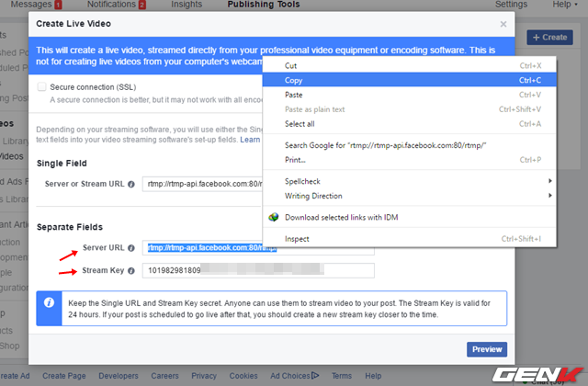This screenshot has width=588, height=386.
Task: Click the Preview button
Action: tap(487, 349)
